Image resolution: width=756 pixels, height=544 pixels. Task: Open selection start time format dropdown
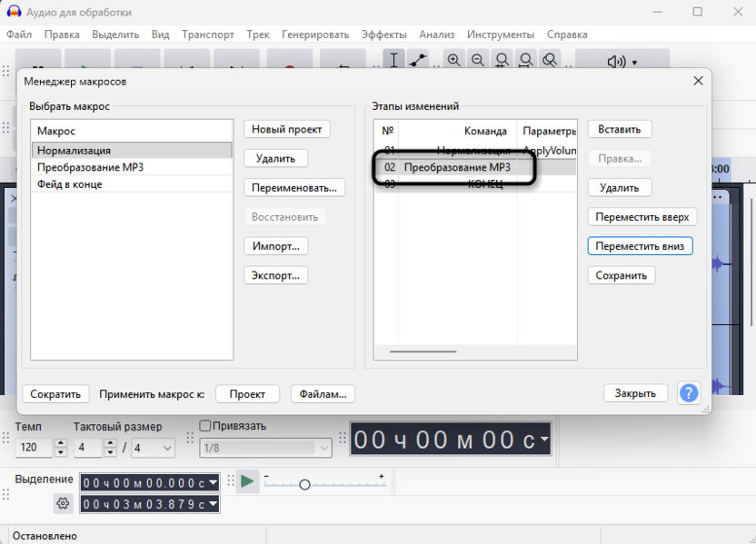click(213, 482)
